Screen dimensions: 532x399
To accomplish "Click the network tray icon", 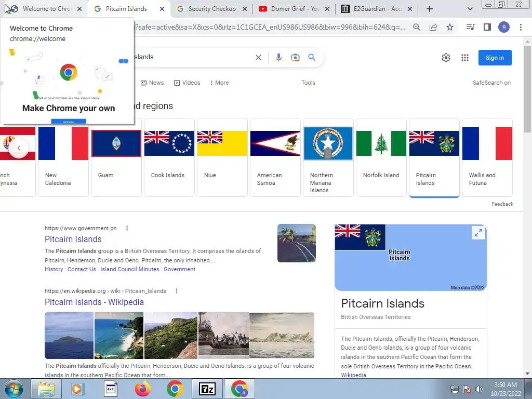I will click(454, 389).
